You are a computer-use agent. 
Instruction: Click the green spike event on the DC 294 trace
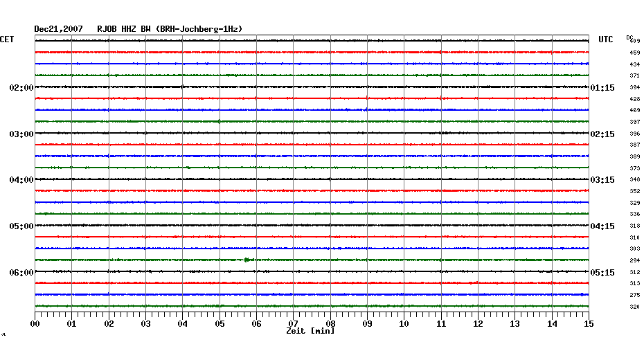pyautogui.click(x=247, y=260)
